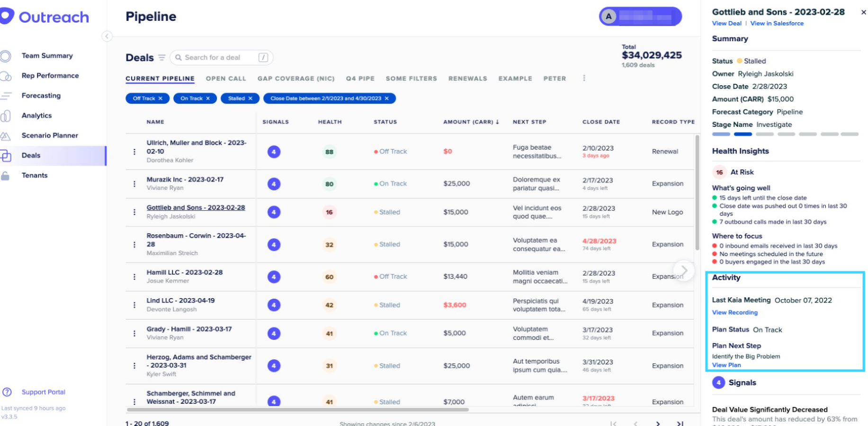
Task: Click signals badge for Hamill LLC
Action: pos(274,276)
